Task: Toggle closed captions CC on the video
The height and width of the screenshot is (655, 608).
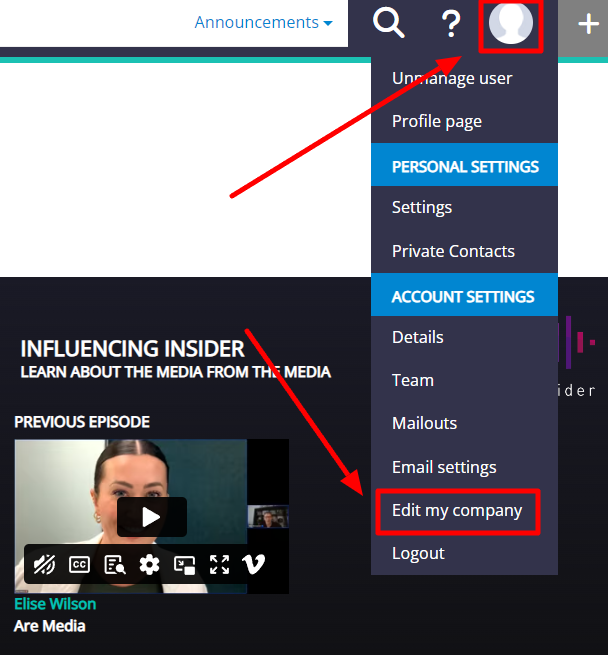Action: tap(79, 565)
